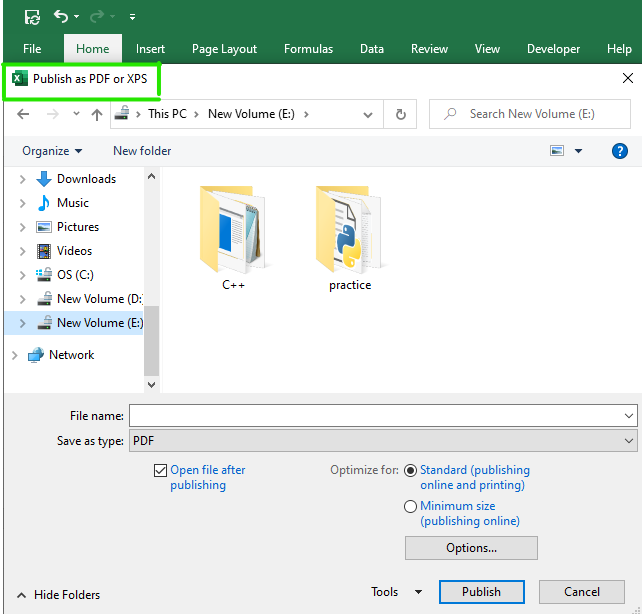Click the Undo arrow in Quick Access Toolbar
Image resolution: width=642 pixels, height=614 pixels.
coord(62,16)
